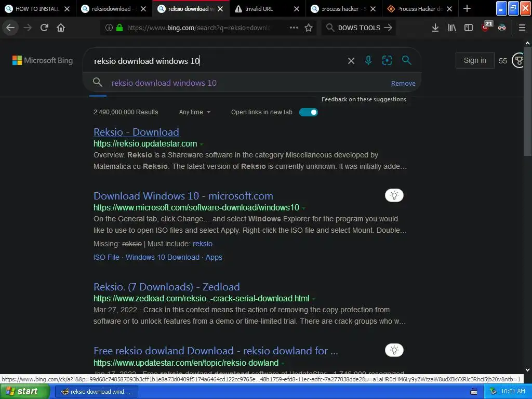Image resolution: width=532 pixels, height=399 pixels.
Task: Close the HOW TO INSTALL tab
Action: pos(67,9)
